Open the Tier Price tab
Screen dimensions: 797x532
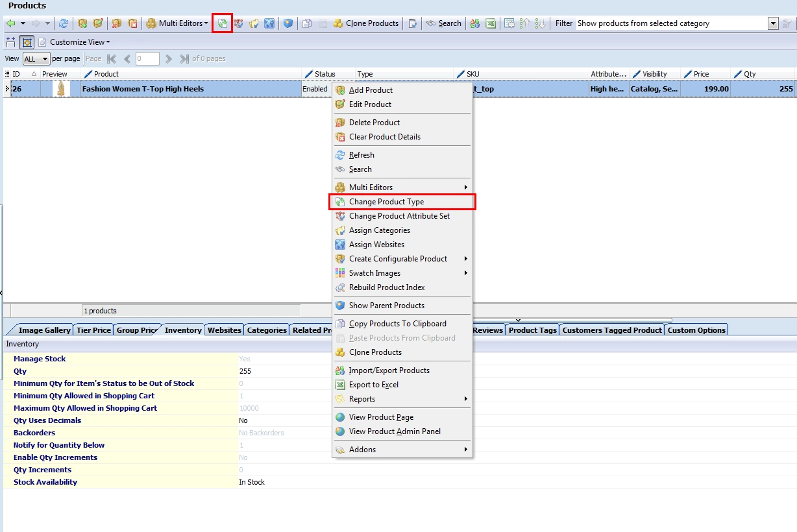click(x=93, y=330)
